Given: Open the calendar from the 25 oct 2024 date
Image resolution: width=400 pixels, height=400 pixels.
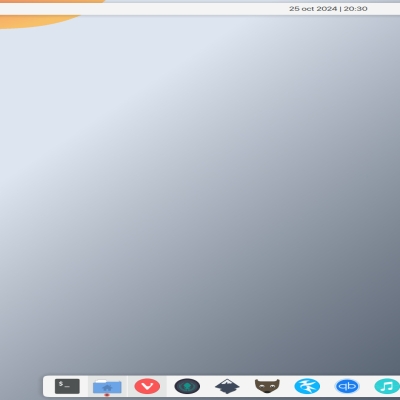Looking at the screenshot, I should coord(313,9).
